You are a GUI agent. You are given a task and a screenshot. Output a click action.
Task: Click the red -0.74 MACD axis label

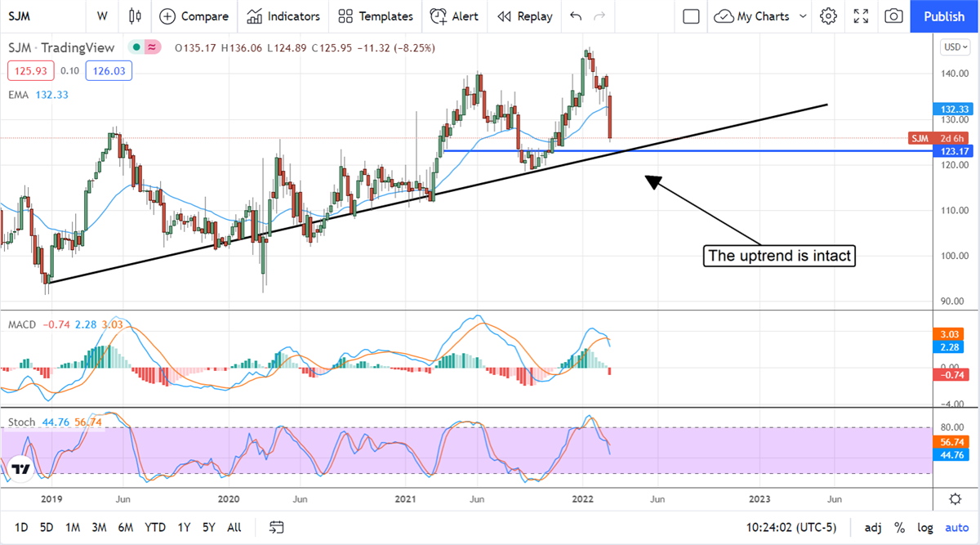pos(951,373)
